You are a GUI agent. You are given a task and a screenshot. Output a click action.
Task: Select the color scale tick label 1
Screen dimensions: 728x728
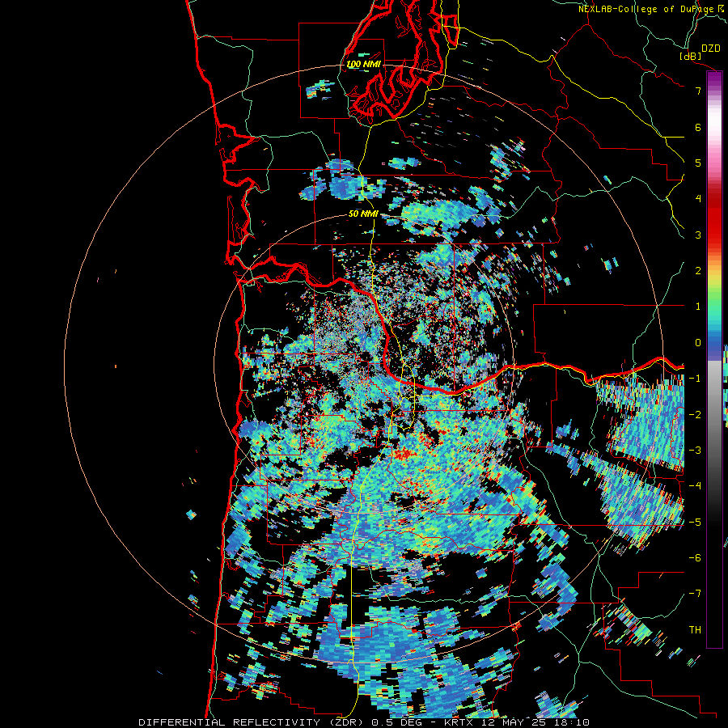tap(698, 307)
